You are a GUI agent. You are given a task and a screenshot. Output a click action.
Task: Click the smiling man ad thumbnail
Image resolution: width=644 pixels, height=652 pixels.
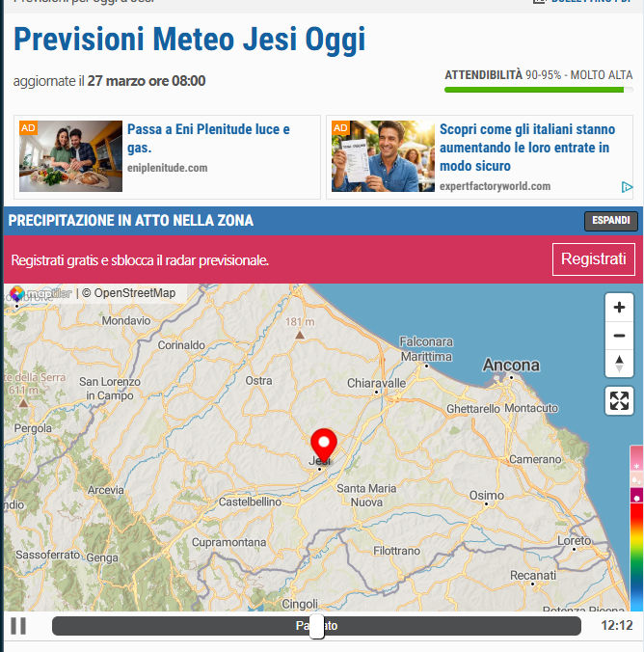point(383,156)
